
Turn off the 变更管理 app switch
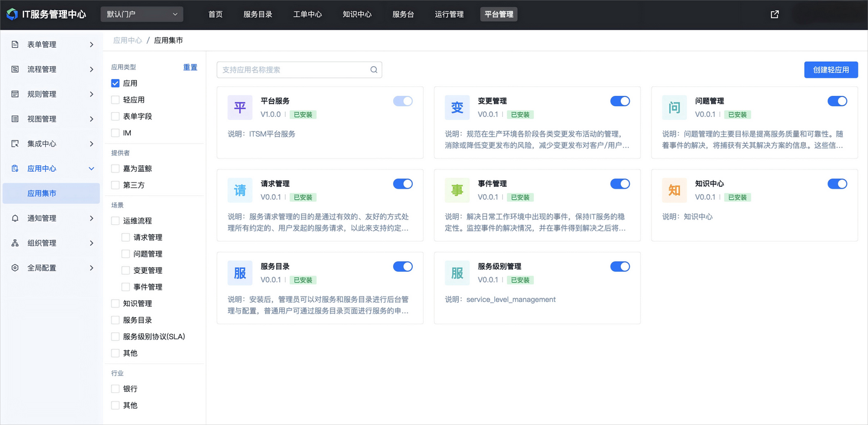point(620,101)
